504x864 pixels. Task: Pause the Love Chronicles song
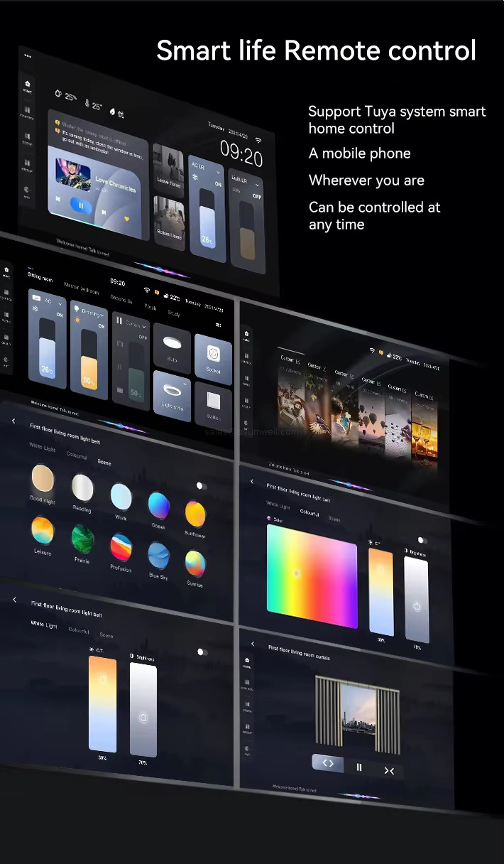click(81, 205)
